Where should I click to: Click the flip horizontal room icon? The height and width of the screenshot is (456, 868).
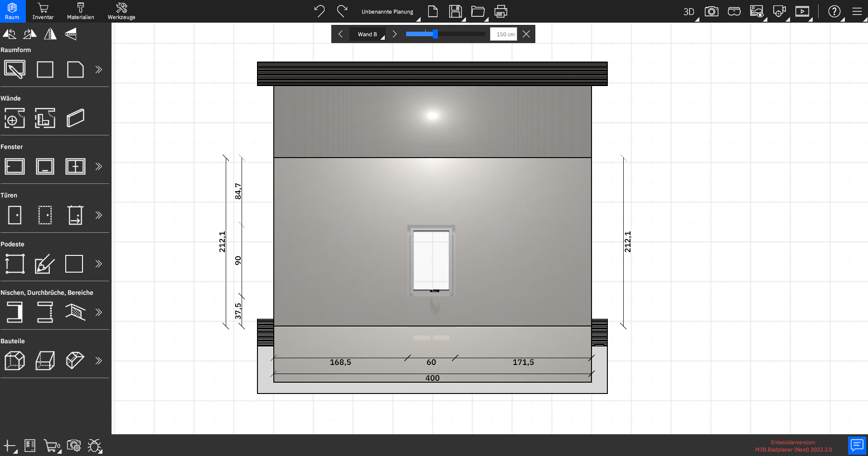click(50, 34)
